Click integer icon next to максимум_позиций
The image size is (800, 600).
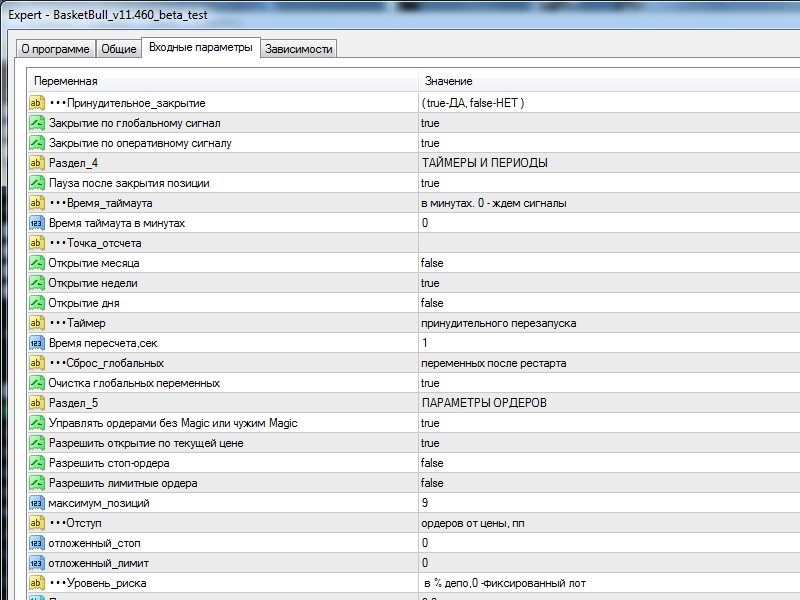pos(37,503)
